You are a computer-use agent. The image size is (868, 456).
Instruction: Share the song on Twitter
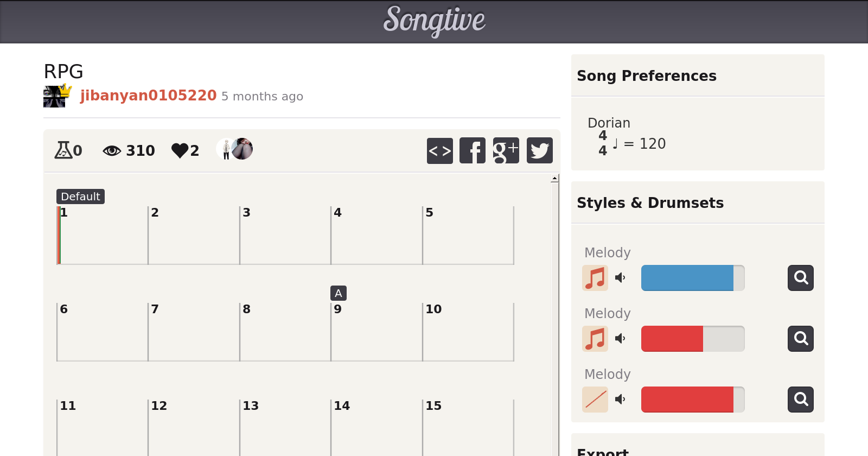click(539, 150)
